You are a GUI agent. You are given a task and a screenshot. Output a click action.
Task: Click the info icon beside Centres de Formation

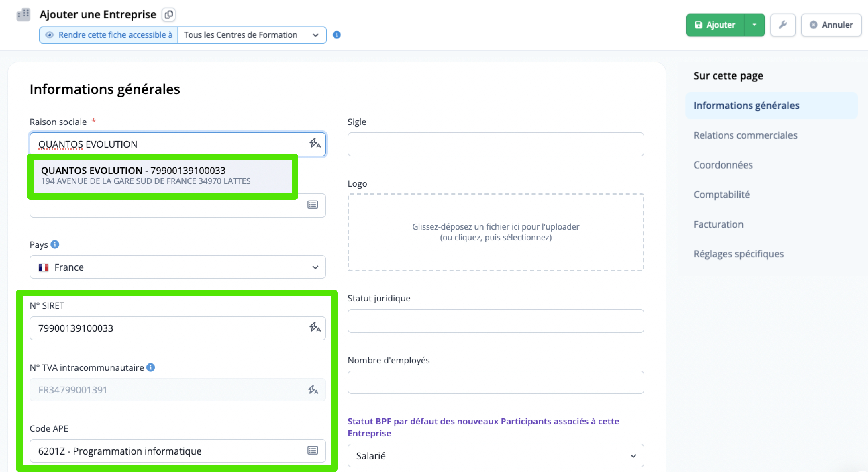click(336, 35)
